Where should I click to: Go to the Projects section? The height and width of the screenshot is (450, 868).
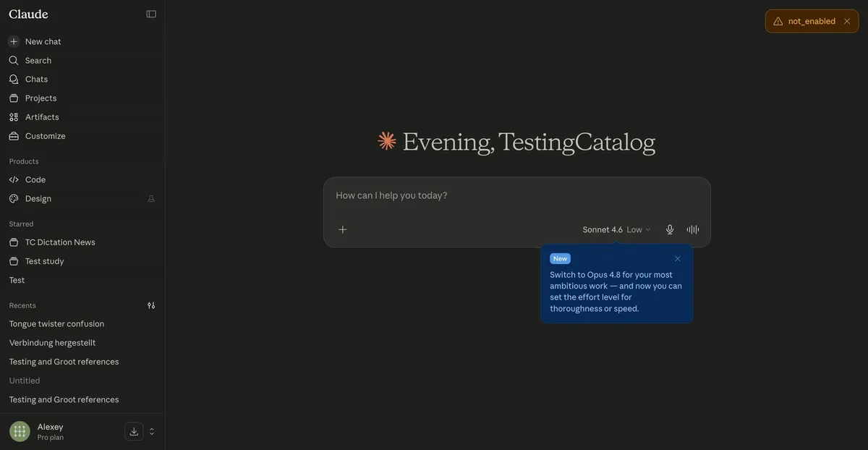pyautogui.click(x=82, y=98)
